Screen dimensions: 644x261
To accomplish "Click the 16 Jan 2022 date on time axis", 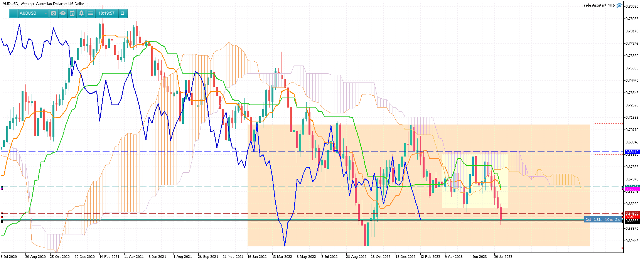I will click(x=257, y=257).
